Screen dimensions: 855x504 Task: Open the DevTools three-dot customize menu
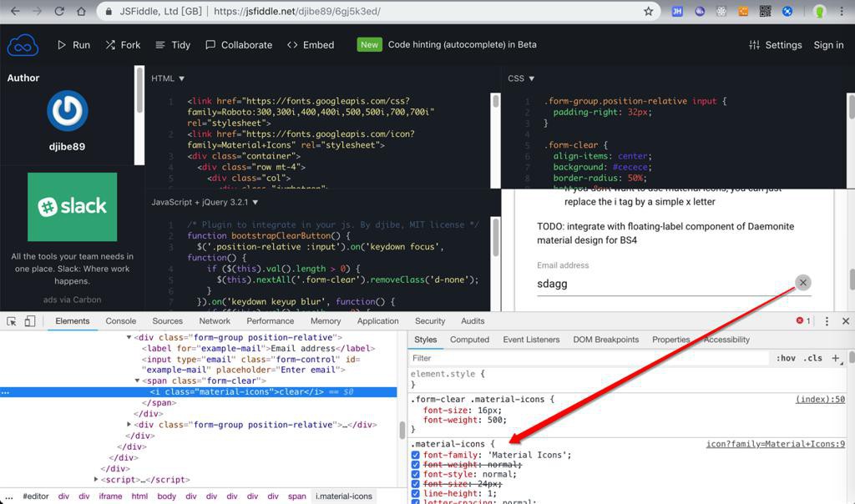827,321
